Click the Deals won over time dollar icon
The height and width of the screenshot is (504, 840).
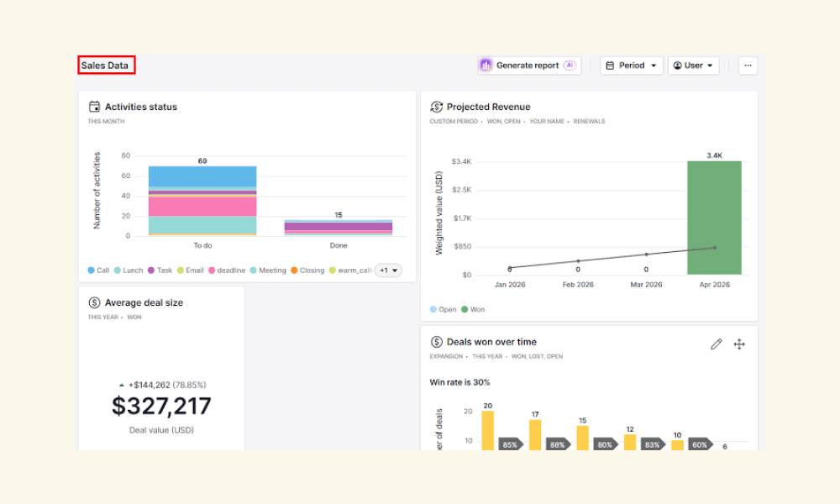tap(436, 342)
